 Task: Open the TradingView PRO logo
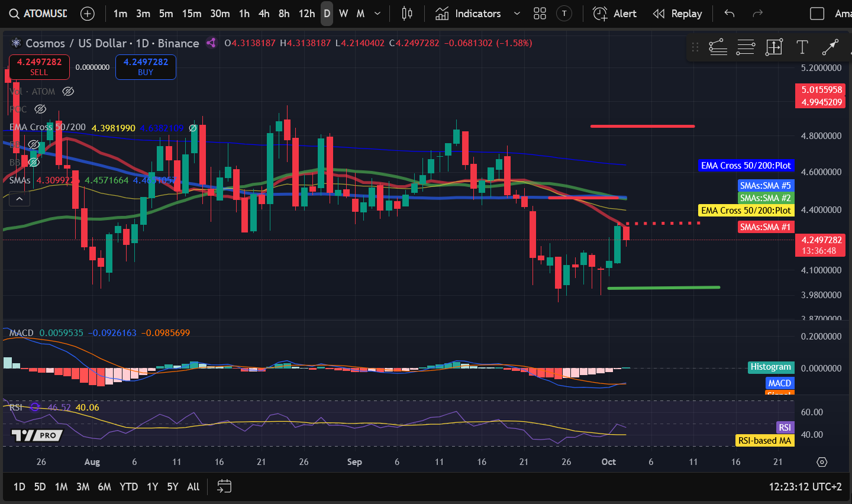pos(37,435)
